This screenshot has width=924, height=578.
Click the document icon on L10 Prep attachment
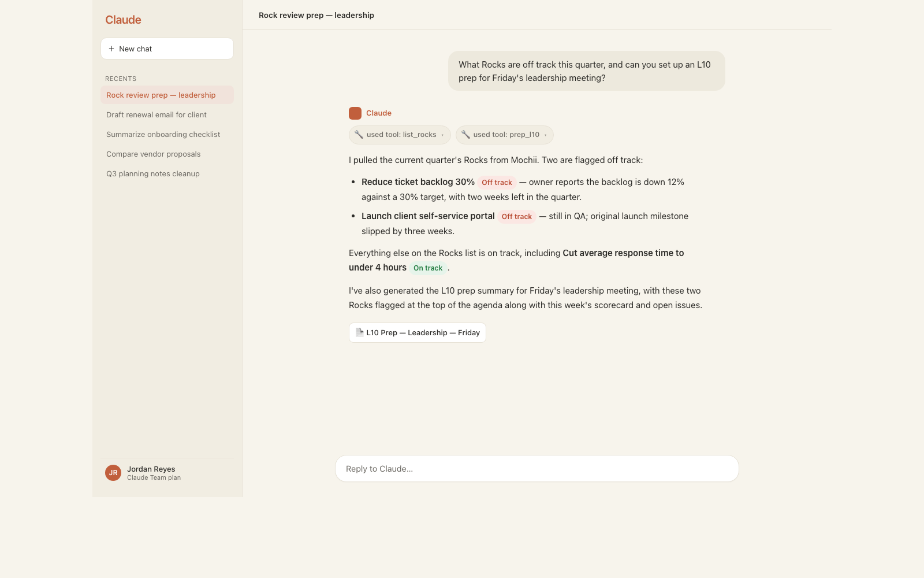click(x=359, y=332)
